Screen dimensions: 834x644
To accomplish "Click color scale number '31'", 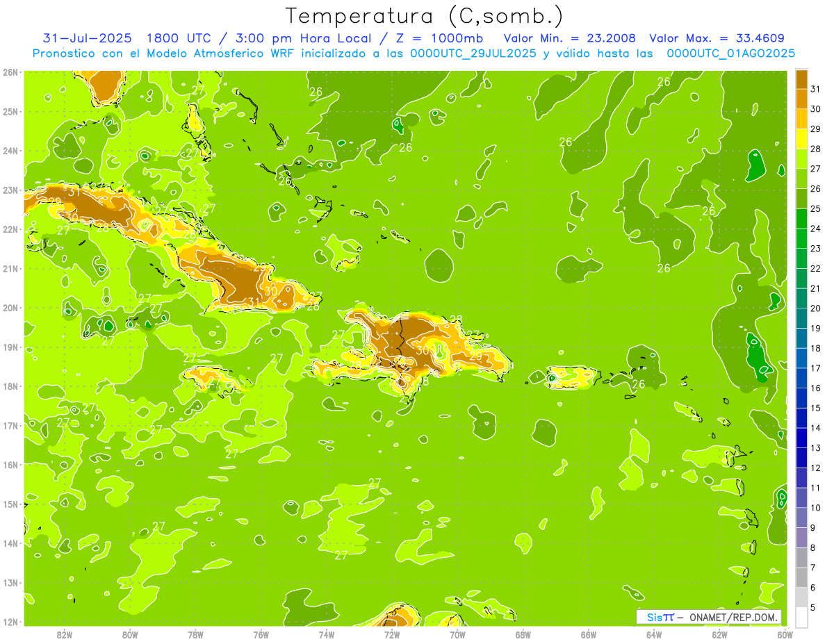I will [x=817, y=89].
